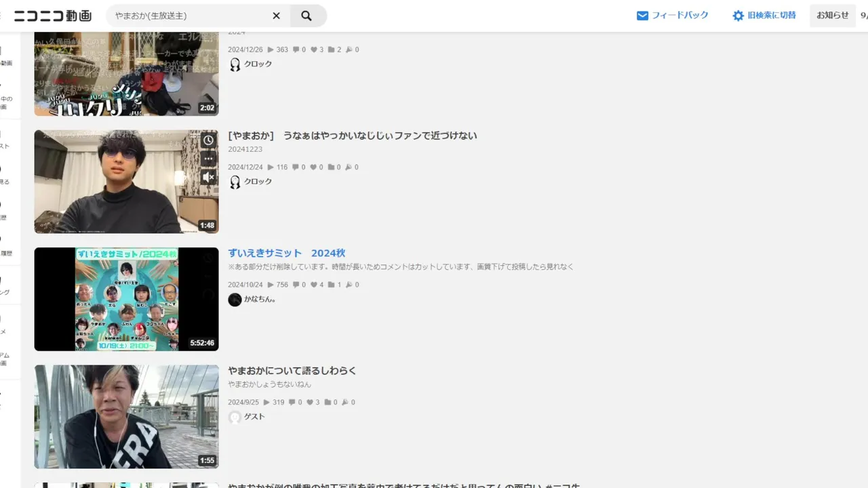Click heart like icon on ずいえきサミット row
This screenshot has height=488, width=868.
(x=314, y=285)
